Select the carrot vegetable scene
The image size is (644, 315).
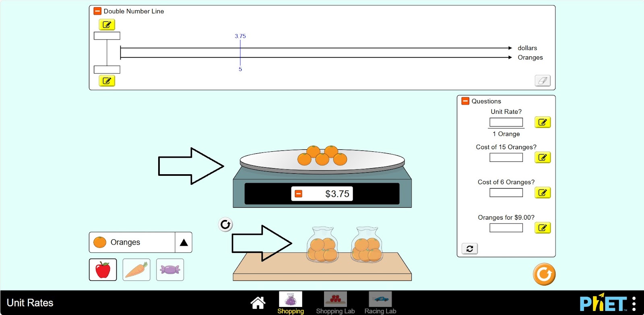136,270
